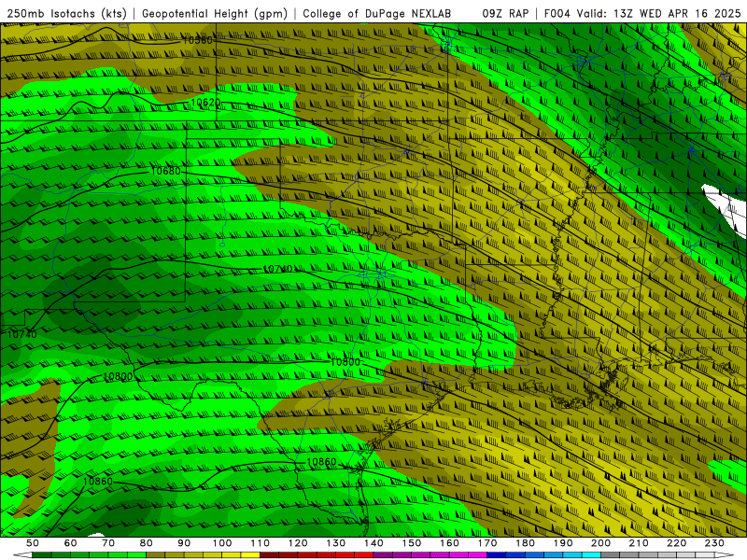
Task: Click the 160 tick label on the colorbar
Action: [449, 543]
